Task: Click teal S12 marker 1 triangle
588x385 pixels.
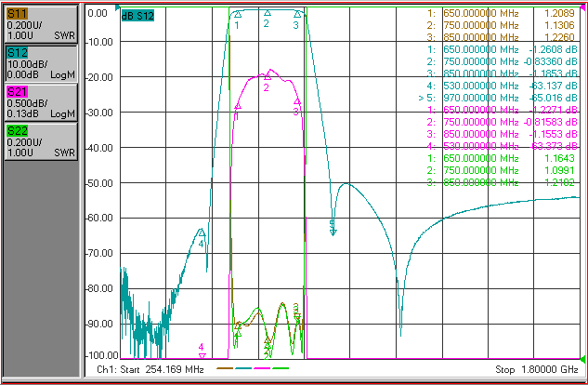Action: 238,15
